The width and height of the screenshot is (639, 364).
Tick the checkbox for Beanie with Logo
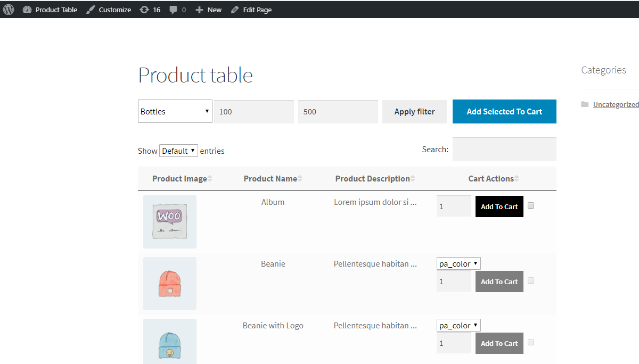coord(531,342)
